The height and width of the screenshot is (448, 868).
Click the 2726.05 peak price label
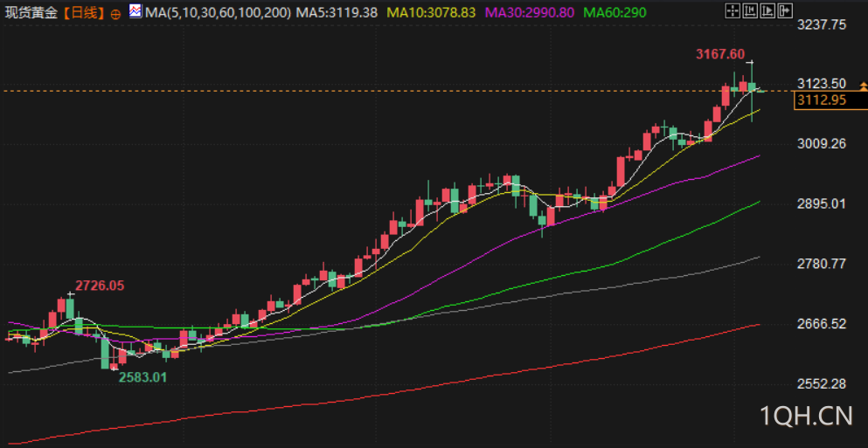click(x=100, y=286)
